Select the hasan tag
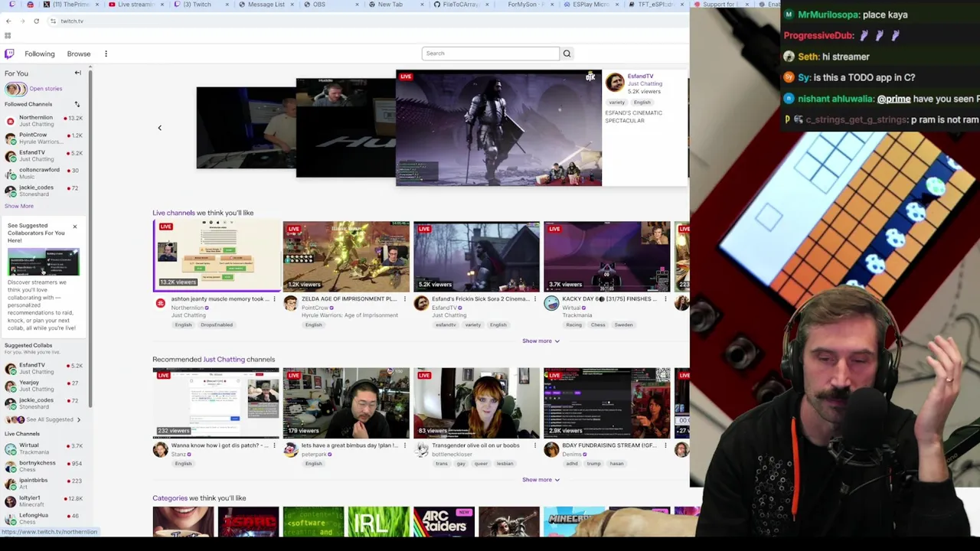Image resolution: width=980 pixels, height=551 pixels. (616, 464)
